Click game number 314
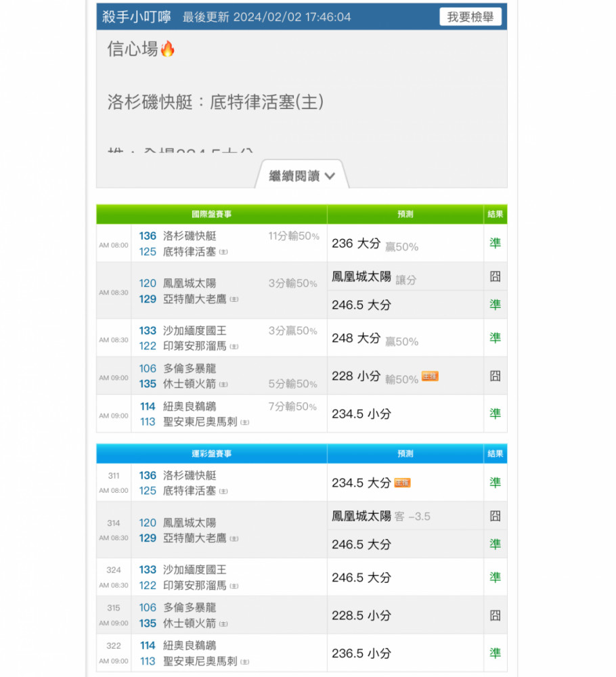This screenshot has width=616, height=677. (114, 523)
